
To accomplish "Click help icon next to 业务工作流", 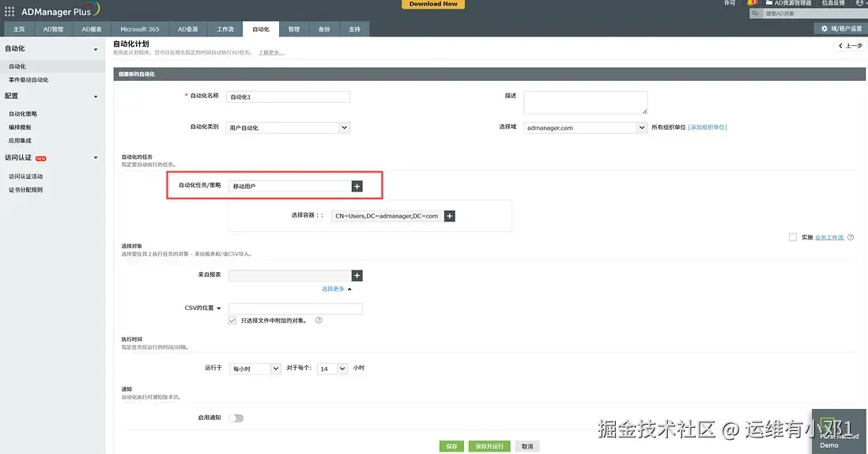I will click(x=851, y=237).
